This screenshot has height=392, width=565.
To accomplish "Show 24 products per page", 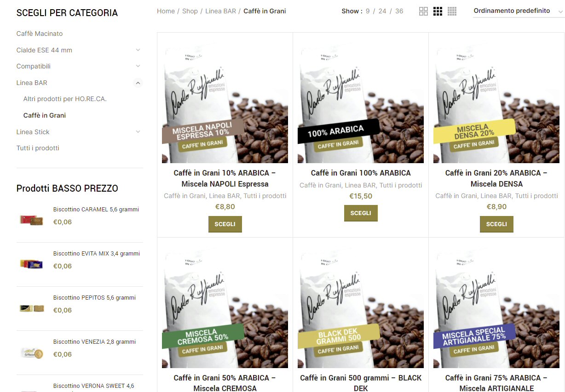I will pos(382,11).
